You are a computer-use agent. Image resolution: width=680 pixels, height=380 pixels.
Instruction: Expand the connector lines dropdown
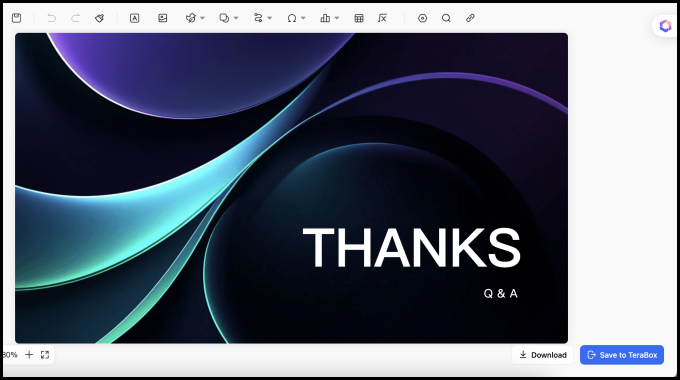pyautogui.click(x=269, y=18)
